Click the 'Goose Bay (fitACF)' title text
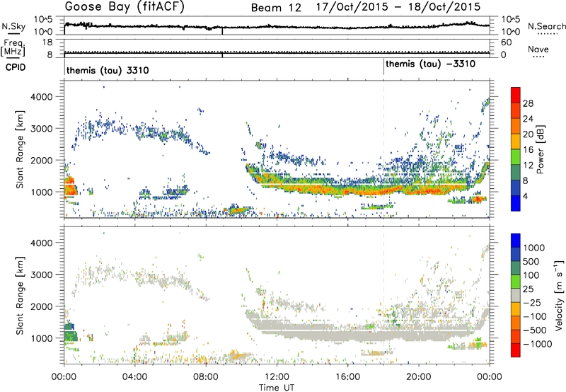 (125, 7)
